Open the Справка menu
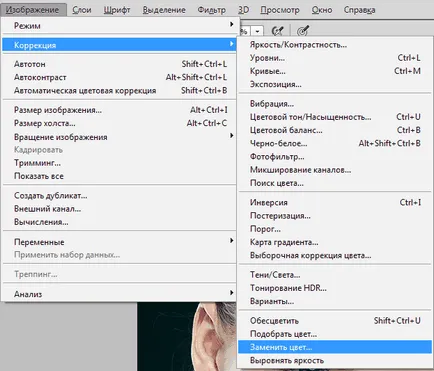The image size is (434, 371). [359, 10]
